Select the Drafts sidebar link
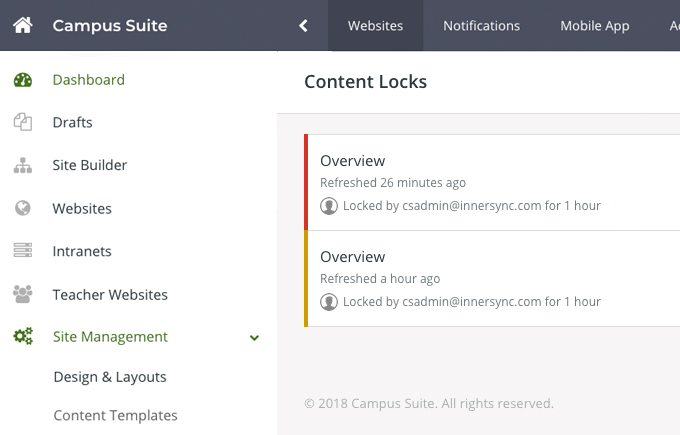This screenshot has width=680, height=435. [72, 123]
